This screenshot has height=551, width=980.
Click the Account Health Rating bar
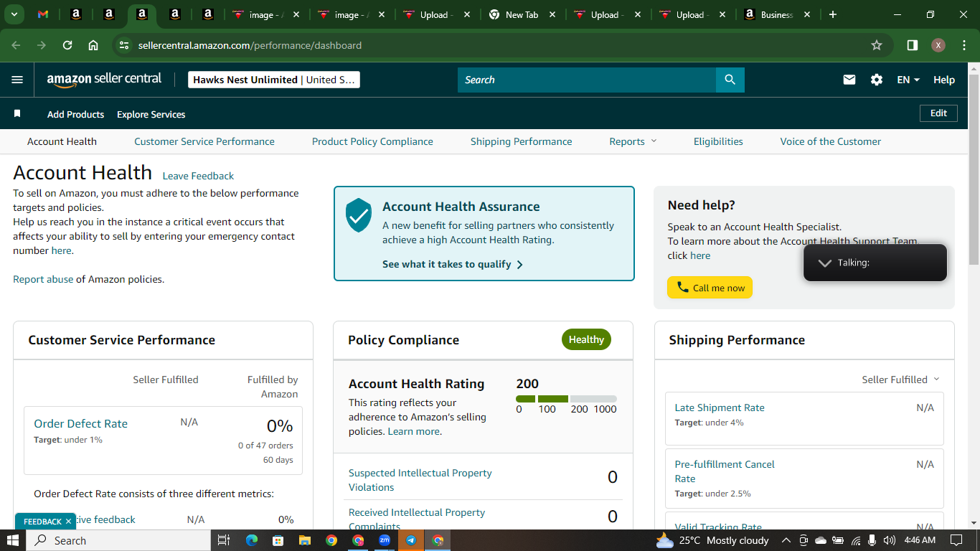[x=566, y=399]
